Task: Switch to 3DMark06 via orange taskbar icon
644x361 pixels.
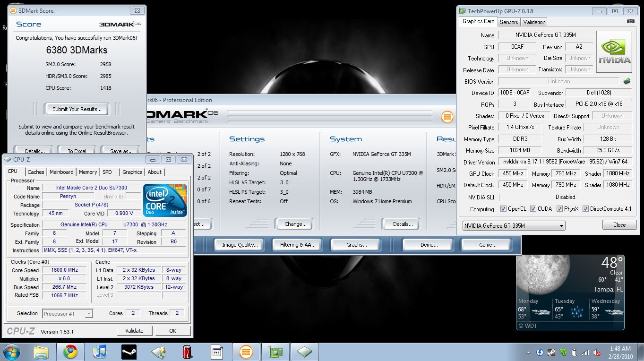Action: pos(246,352)
